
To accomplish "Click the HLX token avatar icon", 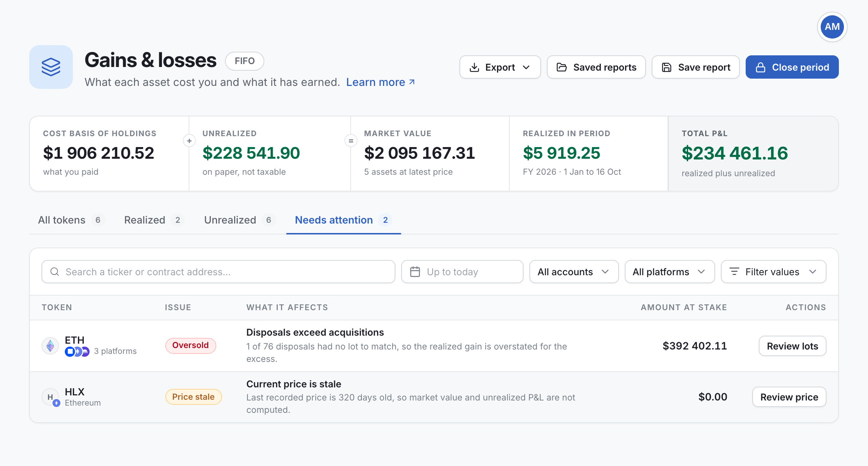I will [51, 397].
